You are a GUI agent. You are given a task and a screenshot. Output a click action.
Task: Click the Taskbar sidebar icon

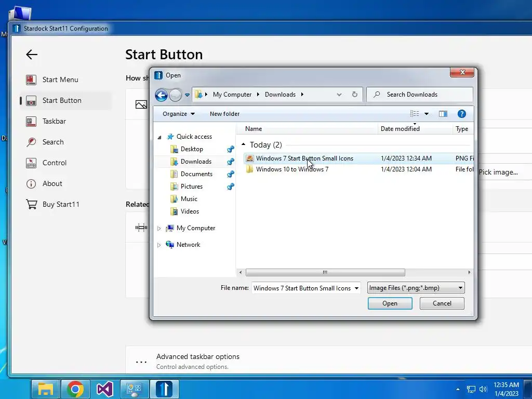[x=31, y=122]
